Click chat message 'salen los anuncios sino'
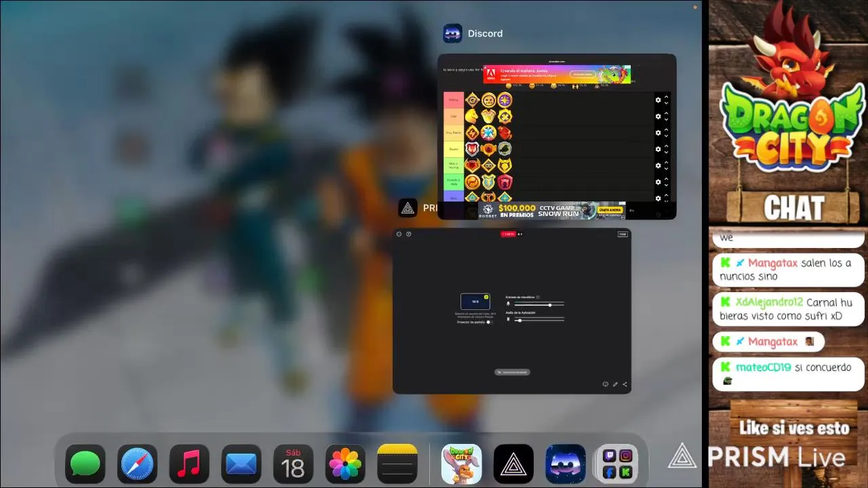868x488 pixels. click(x=789, y=269)
